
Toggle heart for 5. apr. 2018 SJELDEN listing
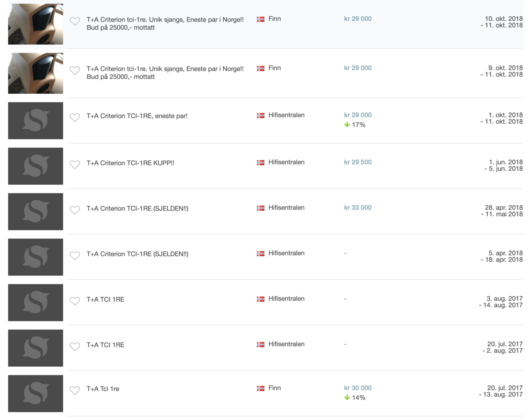[75, 255]
